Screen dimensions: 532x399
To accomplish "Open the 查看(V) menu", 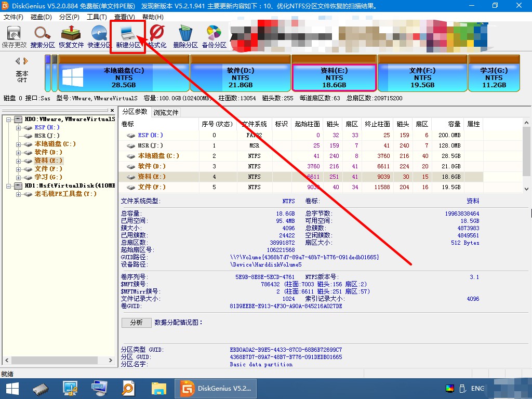I will point(125,17).
